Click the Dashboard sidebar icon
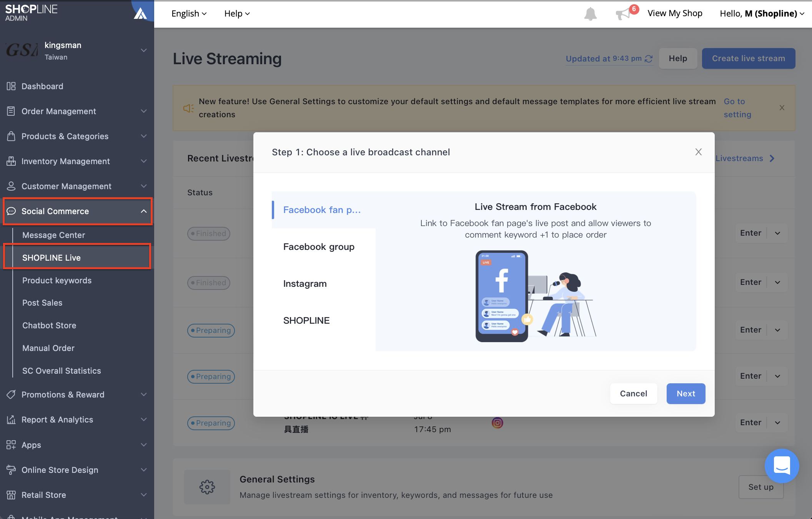Image resolution: width=812 pixels, height=519 pixels. click(x=11, y=86)
